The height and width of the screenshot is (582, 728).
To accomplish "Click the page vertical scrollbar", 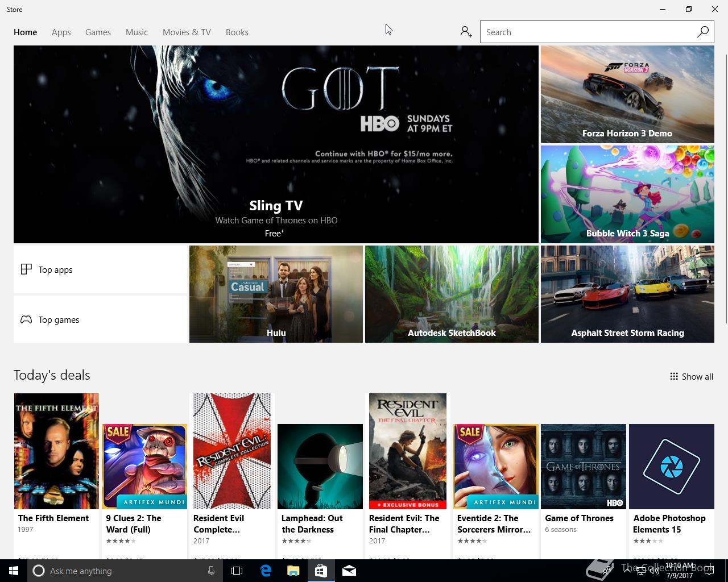I will (x=726, y=188).
